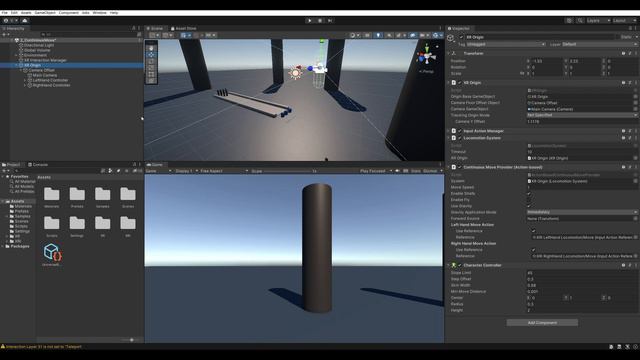Expand the Environment object in Hierarchy
The height and width of the screenshot is (360, 640).
(x=16, y=55)
